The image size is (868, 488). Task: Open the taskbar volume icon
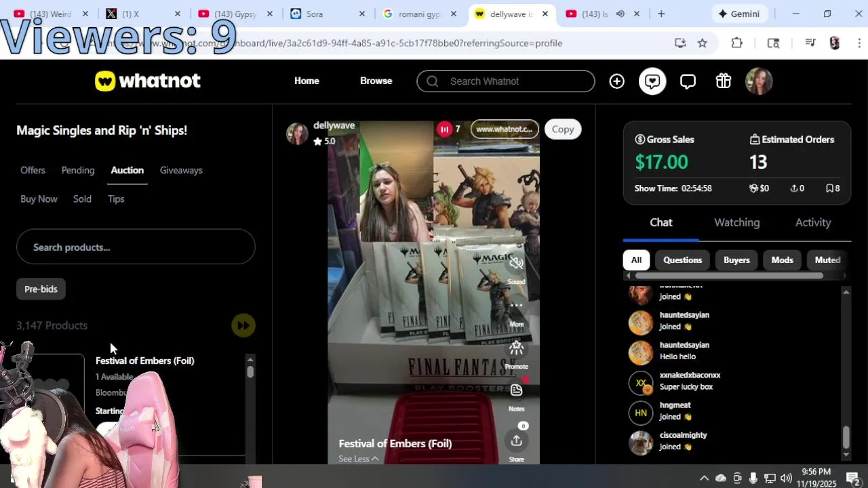(786, 479)
